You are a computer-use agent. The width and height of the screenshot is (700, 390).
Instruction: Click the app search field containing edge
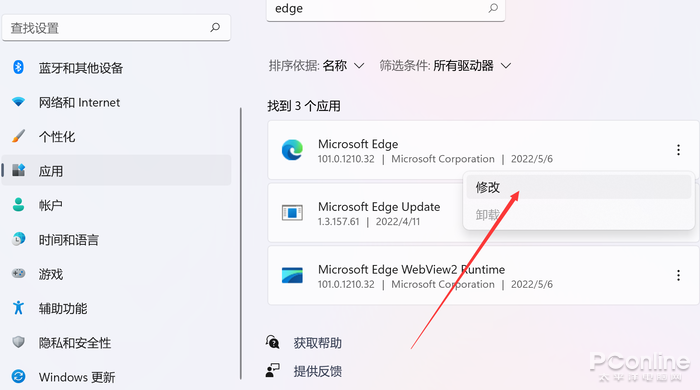pyautogui.click(x=386, y=9)
